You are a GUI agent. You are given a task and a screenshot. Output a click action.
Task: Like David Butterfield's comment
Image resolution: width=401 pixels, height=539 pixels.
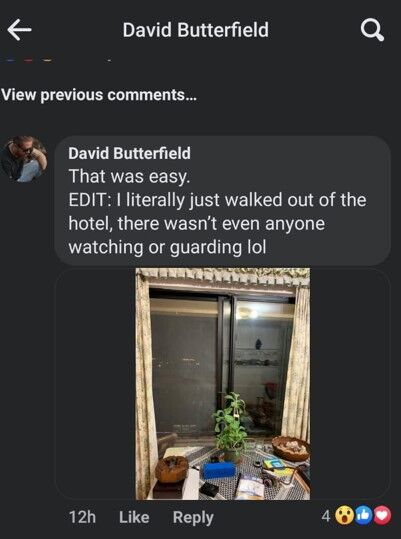tap(134, 517)
